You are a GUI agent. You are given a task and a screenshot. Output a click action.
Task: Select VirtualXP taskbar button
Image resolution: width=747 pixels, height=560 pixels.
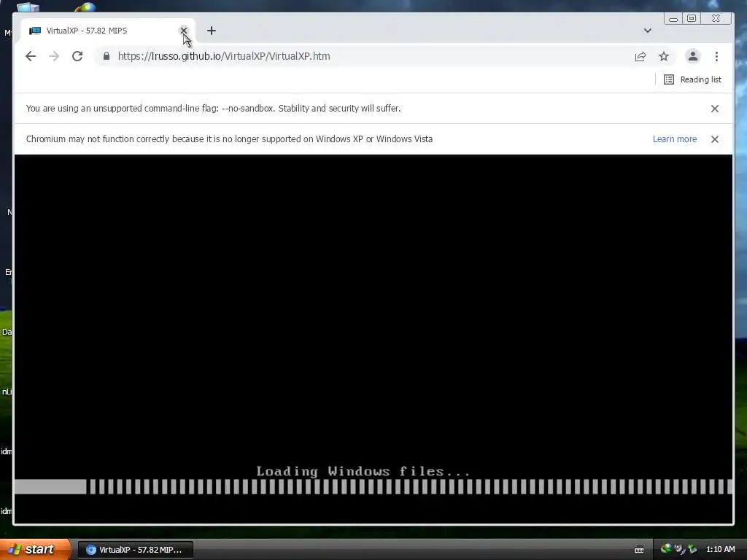pos(135,550)
